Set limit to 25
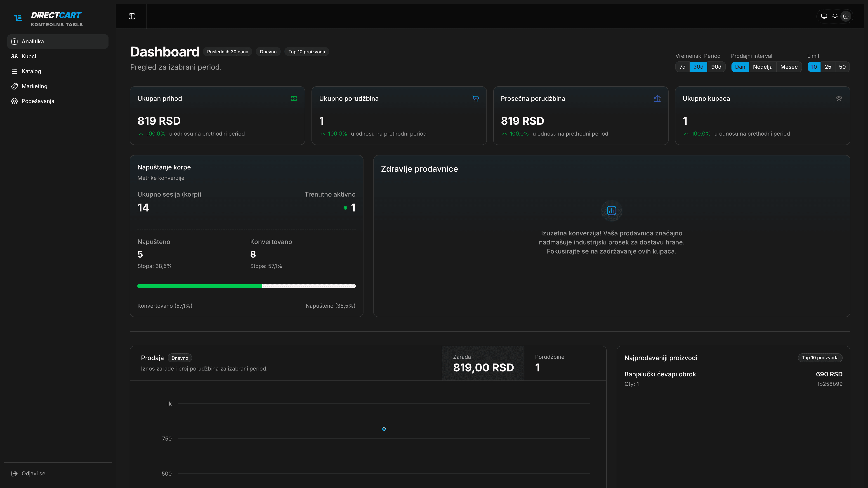868x488 pixels. pyautogui.click(x=828, y=67)
